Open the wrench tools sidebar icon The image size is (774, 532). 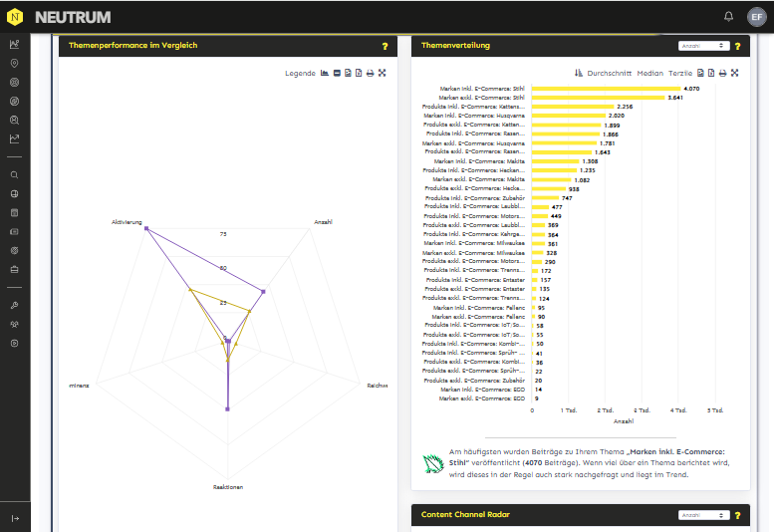pos(14,306)
